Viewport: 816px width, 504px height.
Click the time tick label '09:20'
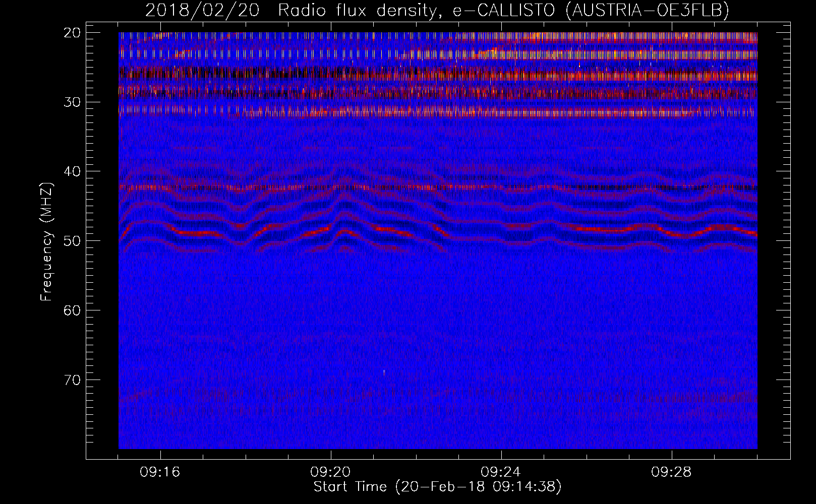coord(331,472)
